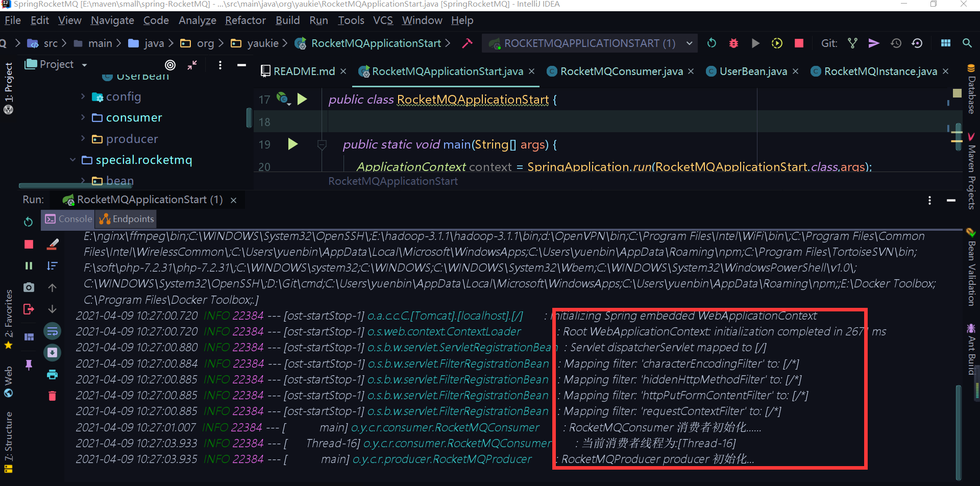
Task: Print console output with the printer icon
Action: tap(52, 375)
